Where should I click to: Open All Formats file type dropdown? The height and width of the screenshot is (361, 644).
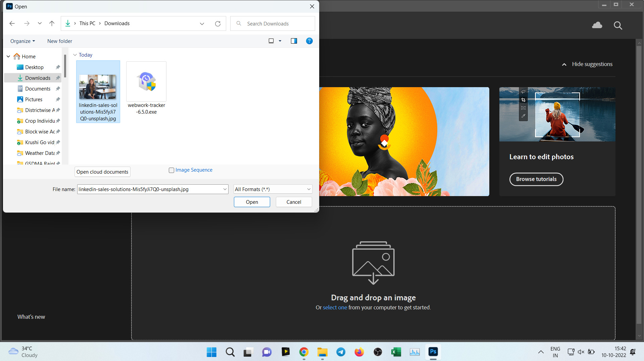tap(273, 189)
